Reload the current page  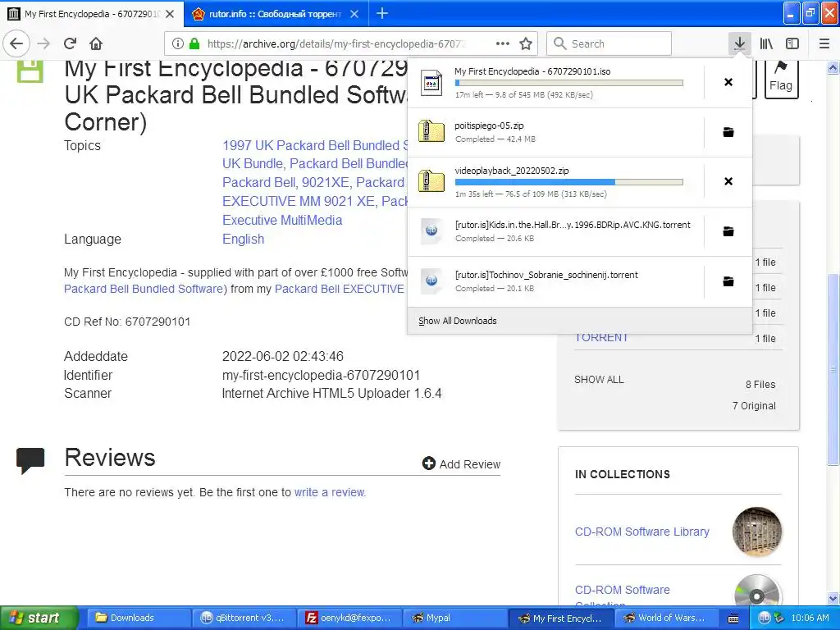pos(71,43)
